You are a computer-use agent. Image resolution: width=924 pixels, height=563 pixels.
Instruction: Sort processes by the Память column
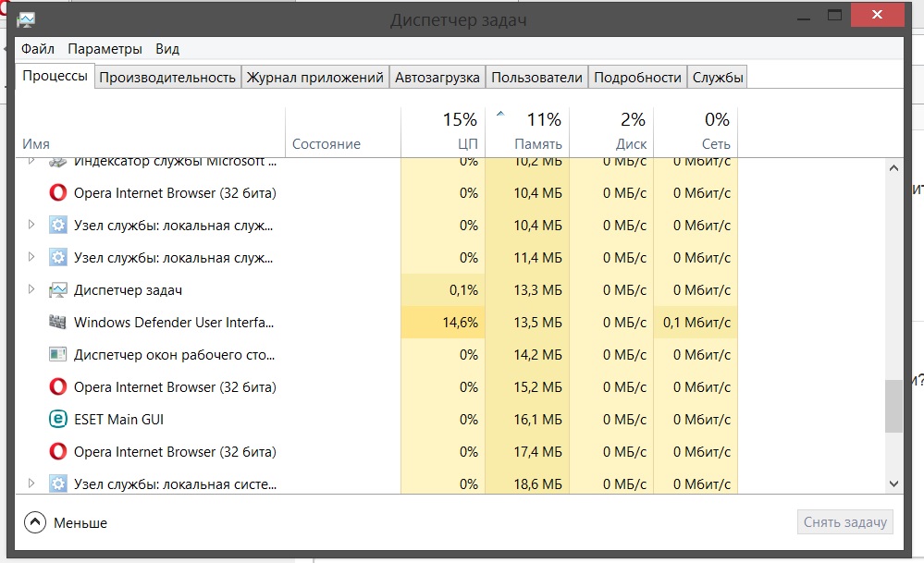[527, 132]
